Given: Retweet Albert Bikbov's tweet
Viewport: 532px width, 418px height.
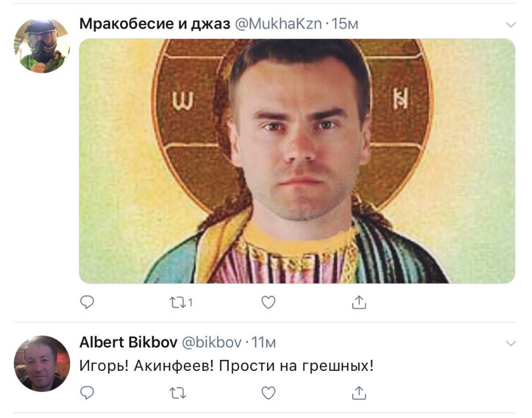Looking at the screenshot, I should click(178, 393).
